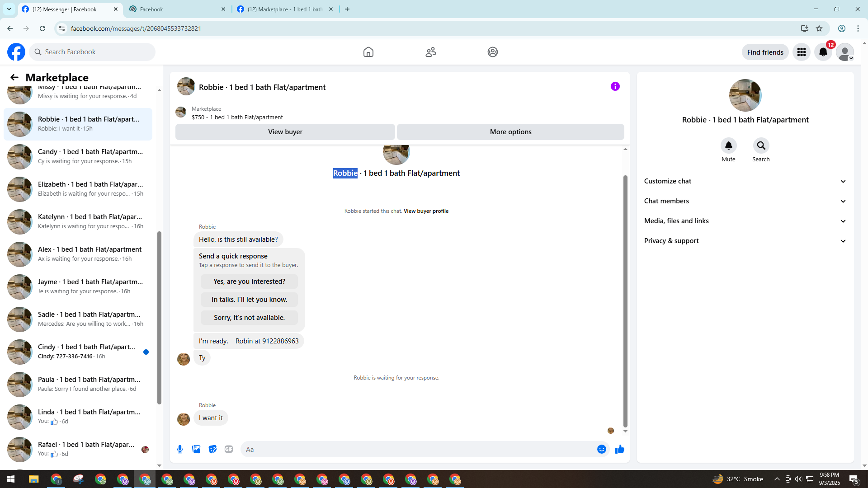Open the Facebook logo home link
Screen dimensions: 868x488
coord(16,52)
